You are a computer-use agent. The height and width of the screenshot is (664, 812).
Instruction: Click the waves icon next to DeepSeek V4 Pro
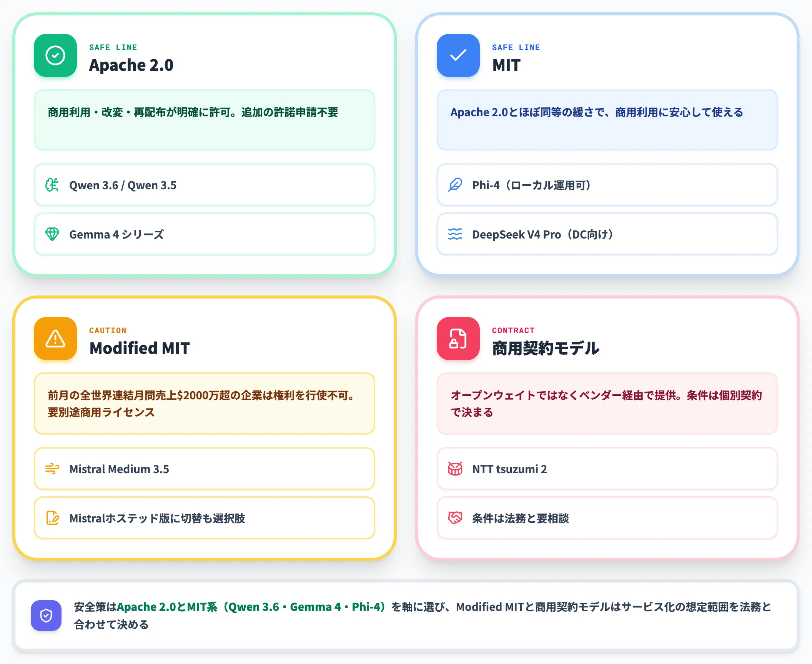tap(455, 234)
